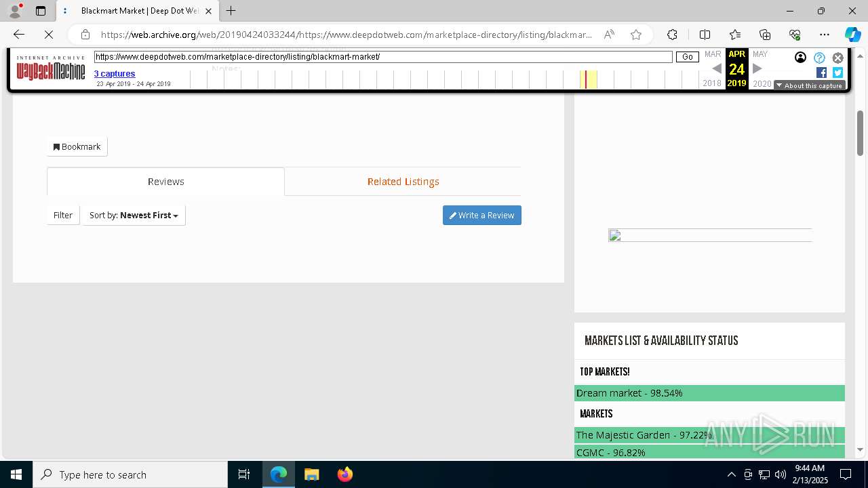Screen dimensions: 868x488
Task: View site information lock icon
Action: (x=85, y=35)
